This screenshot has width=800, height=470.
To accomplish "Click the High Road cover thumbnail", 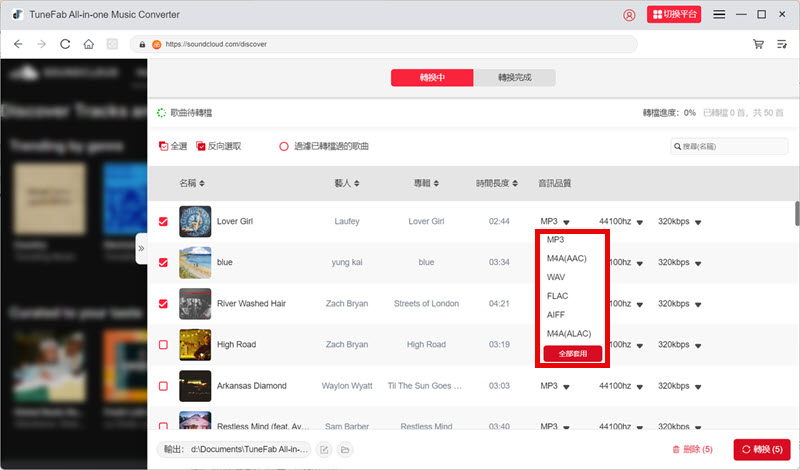I will pyautogui.click(x=195, y=344).
